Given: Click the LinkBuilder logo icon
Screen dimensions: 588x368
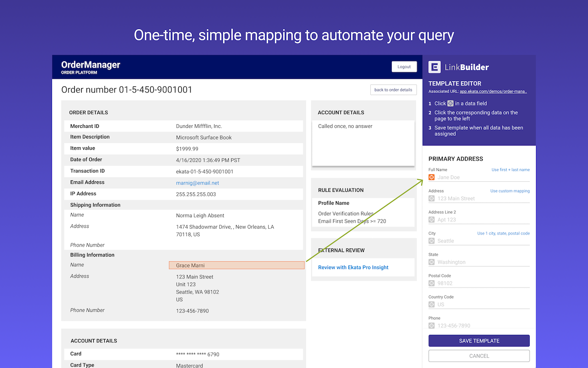Looking at the screenshot, I should coord(435,67).
